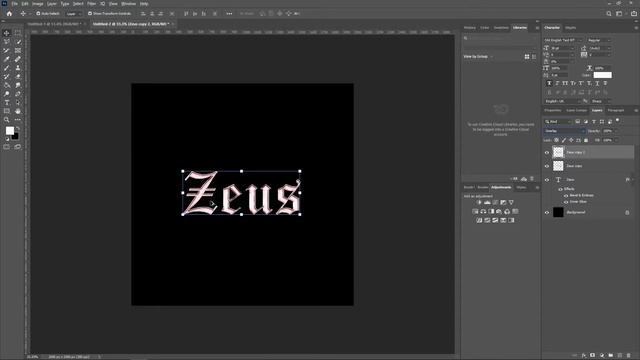Click the options bar three-dots more button

[229, 13]
